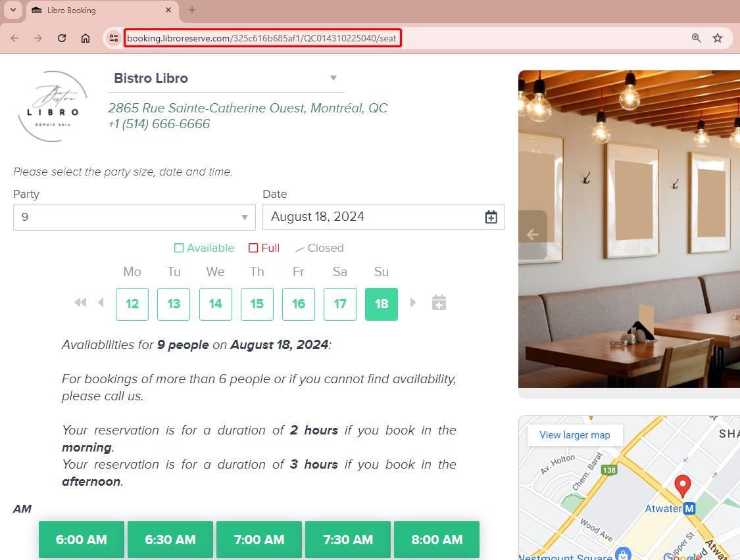Click the magnifier zoom icon in the address bar

696,38
